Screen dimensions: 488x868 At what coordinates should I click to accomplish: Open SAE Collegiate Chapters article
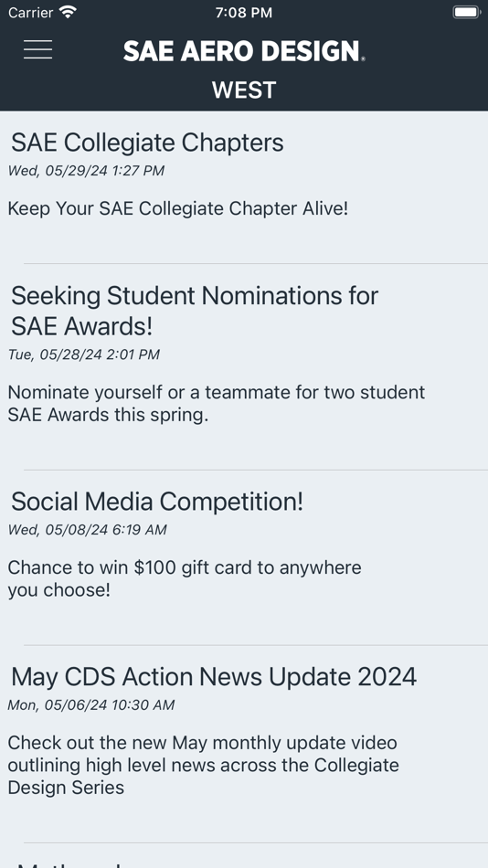[x=147, y=143]
